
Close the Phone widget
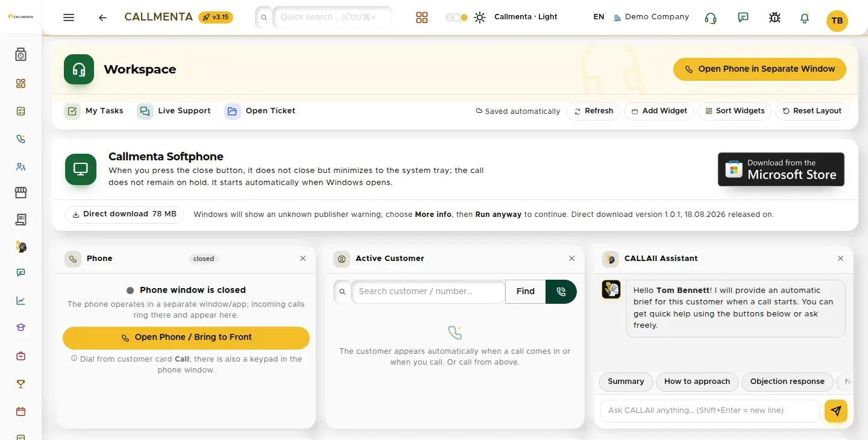pyautogui.click(x=303, y=259)
